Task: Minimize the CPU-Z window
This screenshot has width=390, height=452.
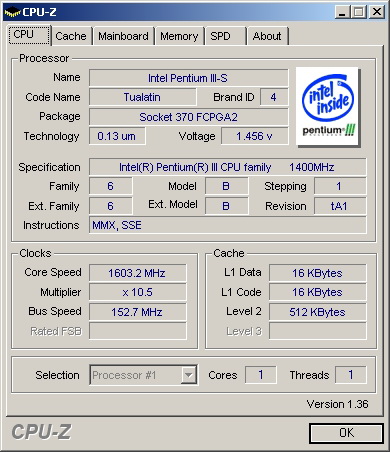Action: (342, 12)
